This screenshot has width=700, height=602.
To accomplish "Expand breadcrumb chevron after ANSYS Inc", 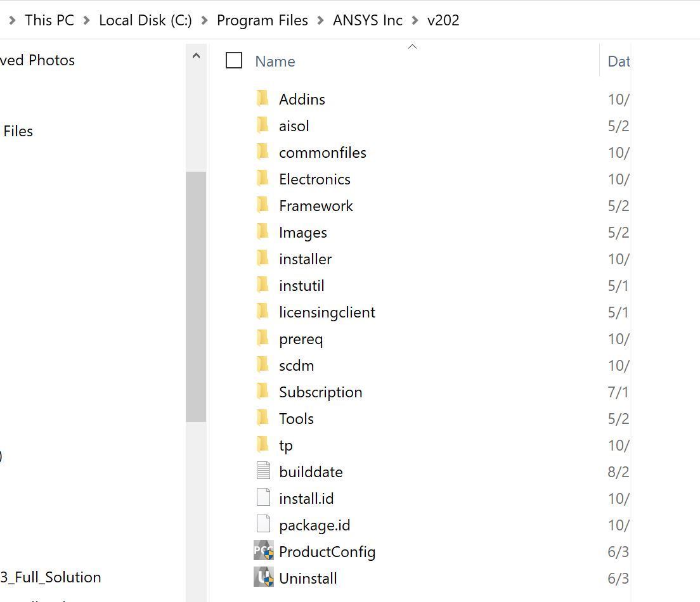I will tap(415, 20).
